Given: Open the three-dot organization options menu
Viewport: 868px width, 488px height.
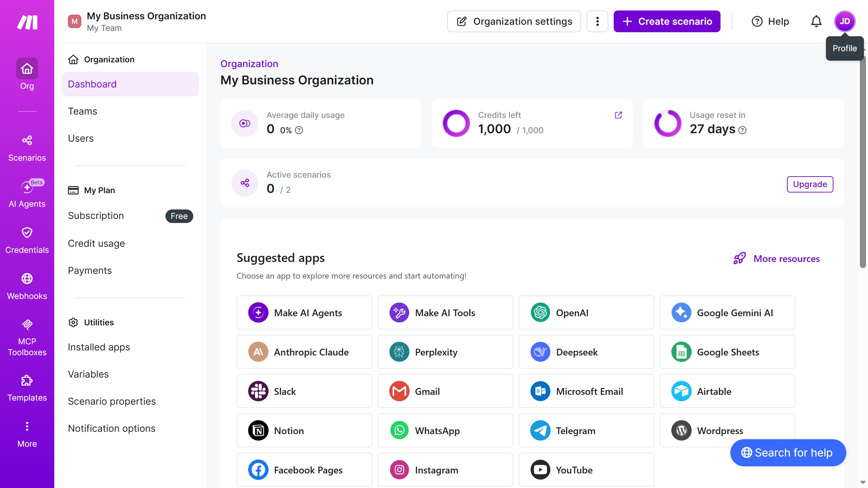Looking at the screenshot, I should pos(597,21).
